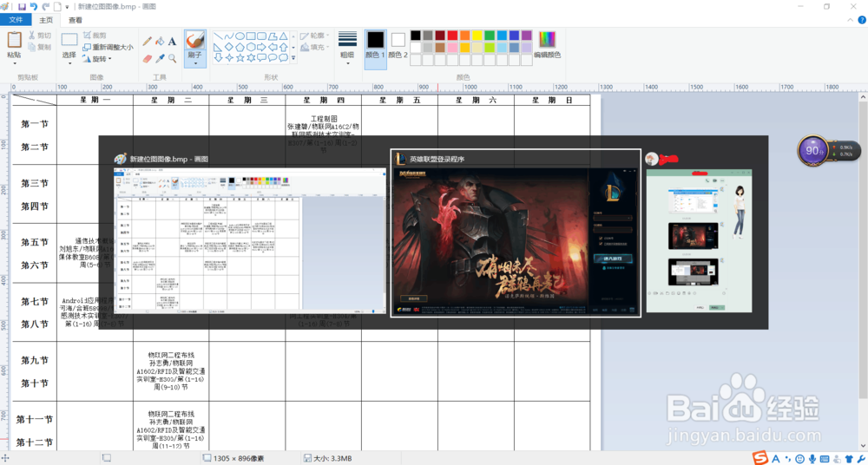Pick the Oval shape

[240, 36]
